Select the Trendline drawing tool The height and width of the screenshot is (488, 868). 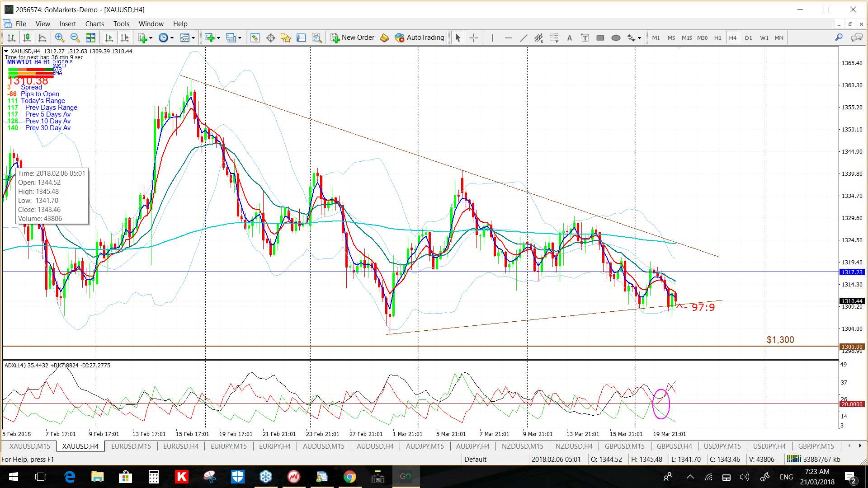pos(524,38)
